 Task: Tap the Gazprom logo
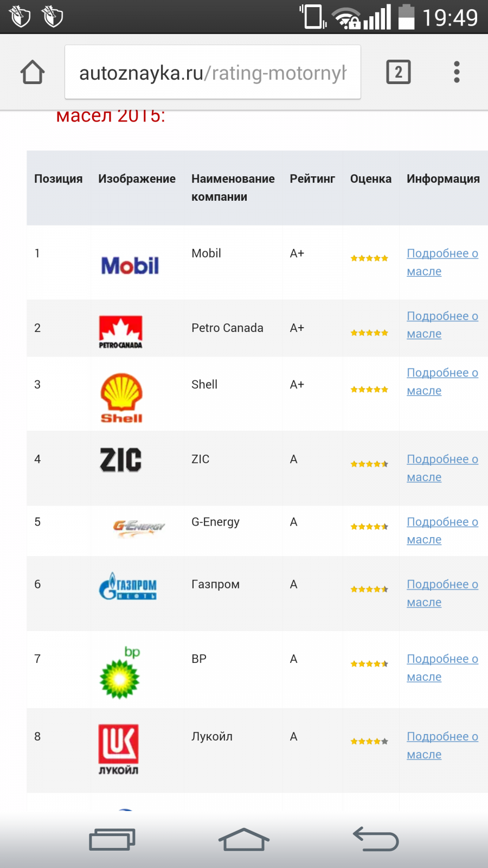tap(128, 586)
